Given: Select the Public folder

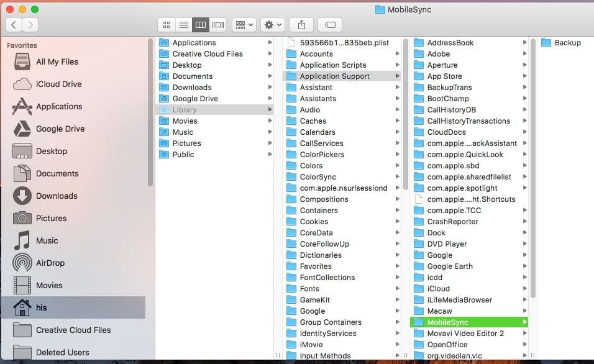Looking at the screenshot, I should coord(215,155).
